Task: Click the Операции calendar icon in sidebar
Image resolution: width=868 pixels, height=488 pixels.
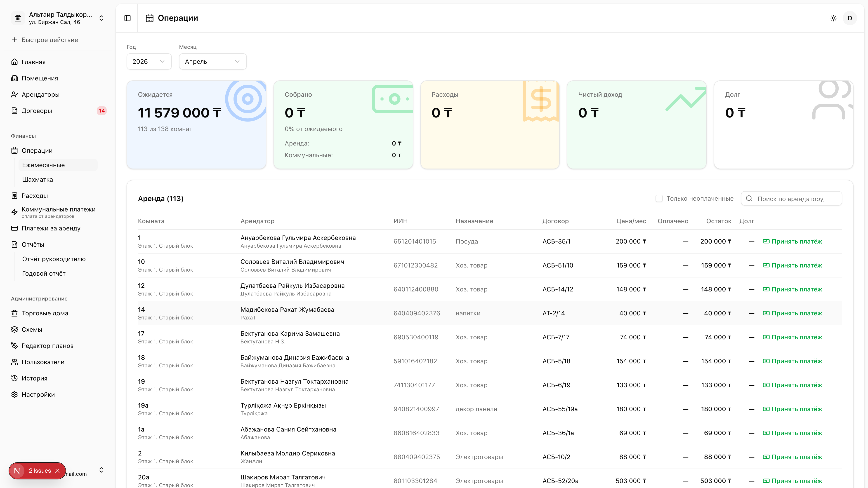Action: pyautogui.click(x=14, y=150)
